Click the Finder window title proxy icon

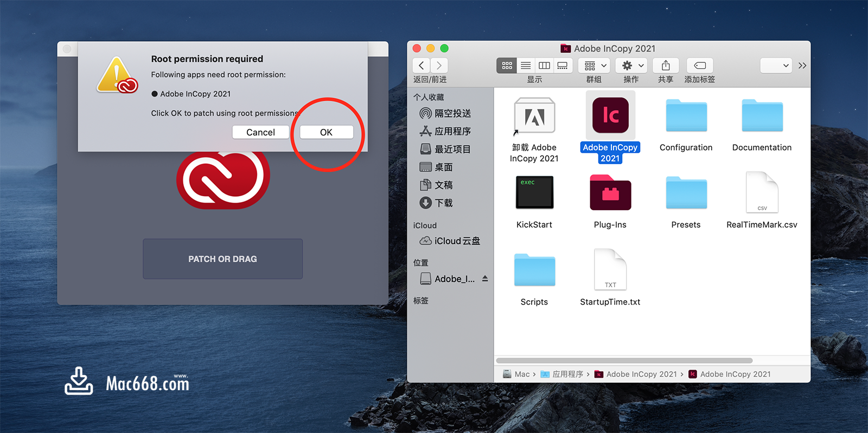[566, 49]
